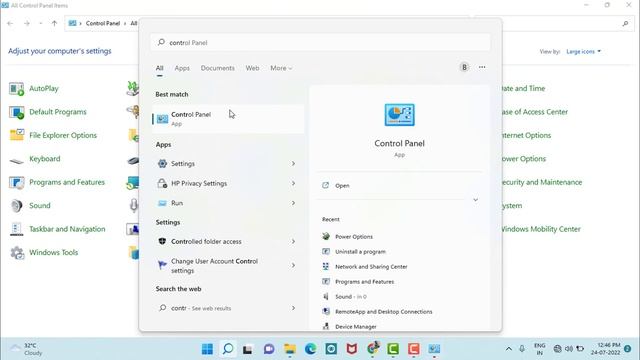The image size is (640, 360).
Task: Click the Control Panel taskbar icon
Action: coord(434,349)
